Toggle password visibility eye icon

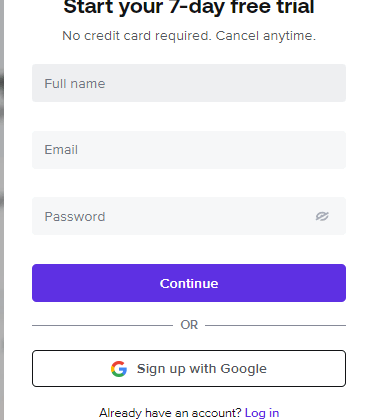tap(322, 216)
